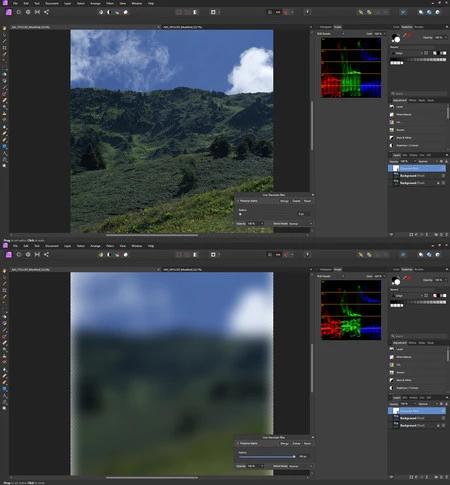
Task: Select the View hand tool in bottom window
Action: (4, 271)
